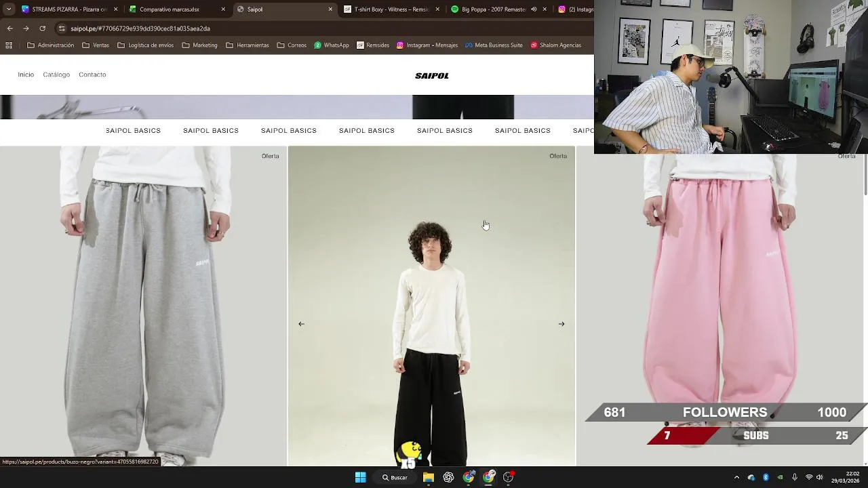Open the Meta Business Suite bookmark
Image resolution: width=868 pixels, height=488 pixels.
click(494, 45)
